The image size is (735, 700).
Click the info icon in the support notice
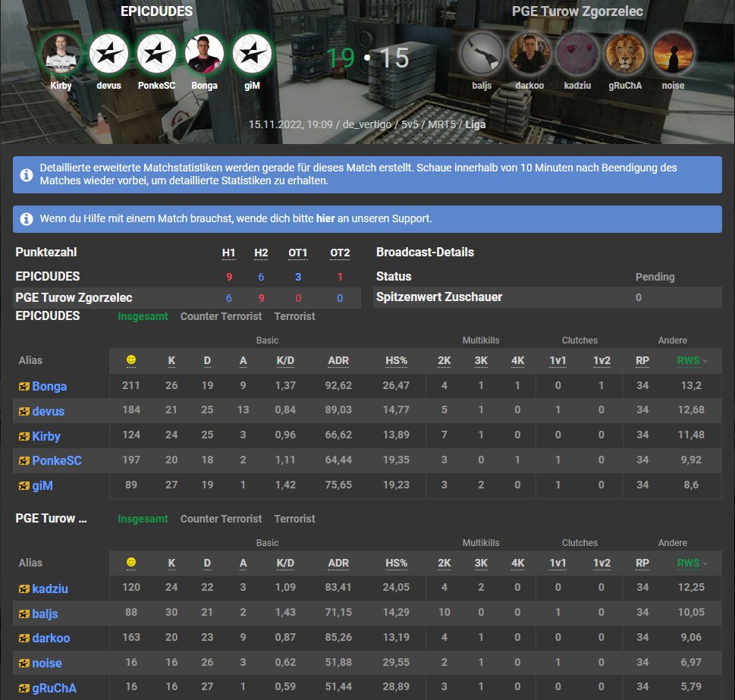point(27,219)
